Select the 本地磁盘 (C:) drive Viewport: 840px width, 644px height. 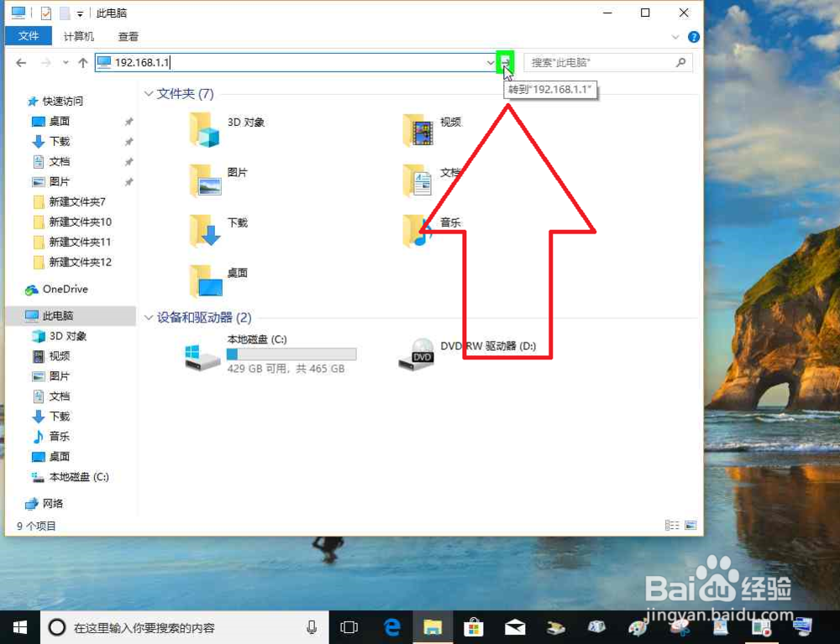270,353
